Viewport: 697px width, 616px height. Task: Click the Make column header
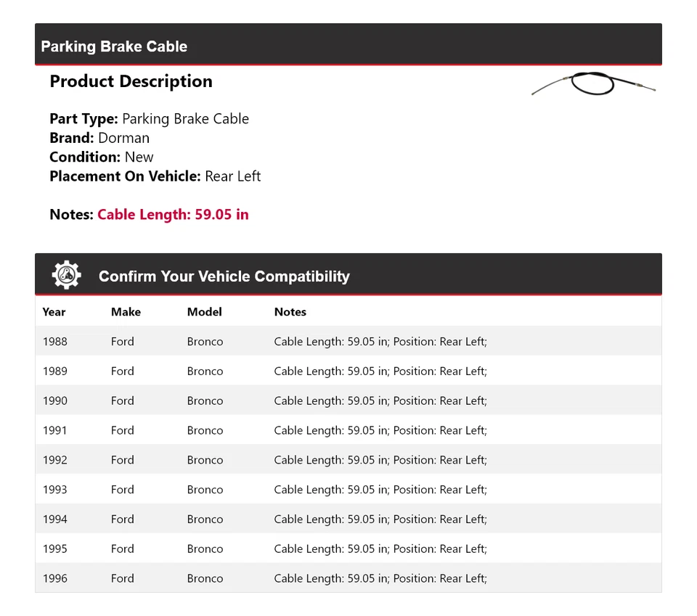point(126,312)
